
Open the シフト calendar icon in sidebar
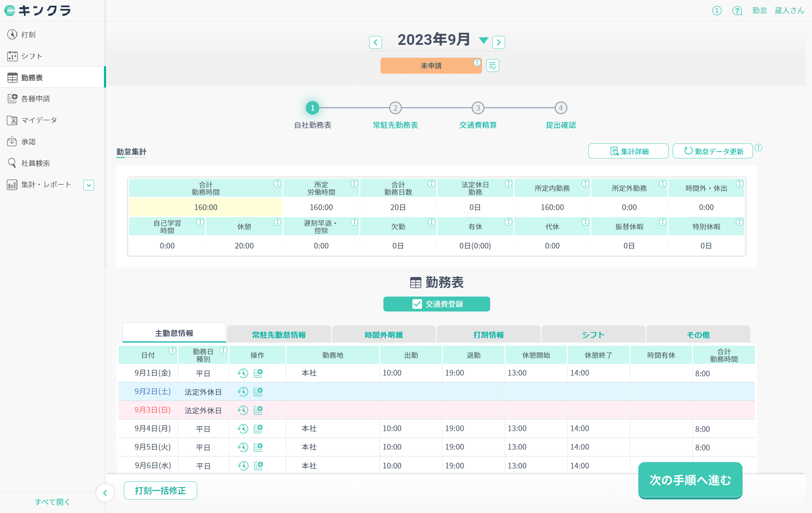12,56
